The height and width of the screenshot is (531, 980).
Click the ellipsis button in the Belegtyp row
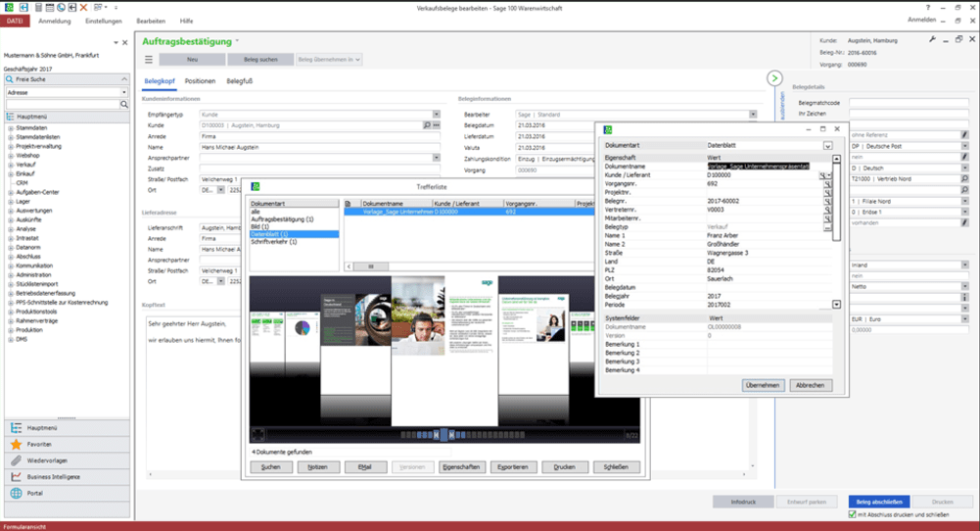[x=827, y=227]
